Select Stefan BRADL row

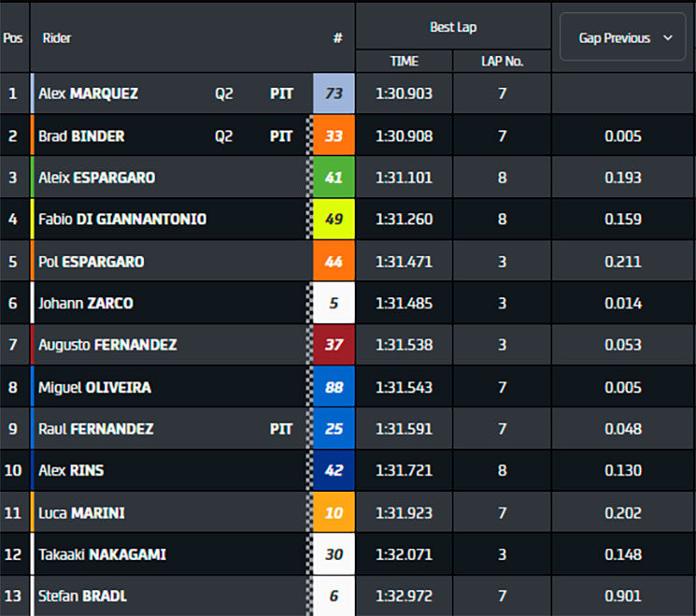click(348, 596)
